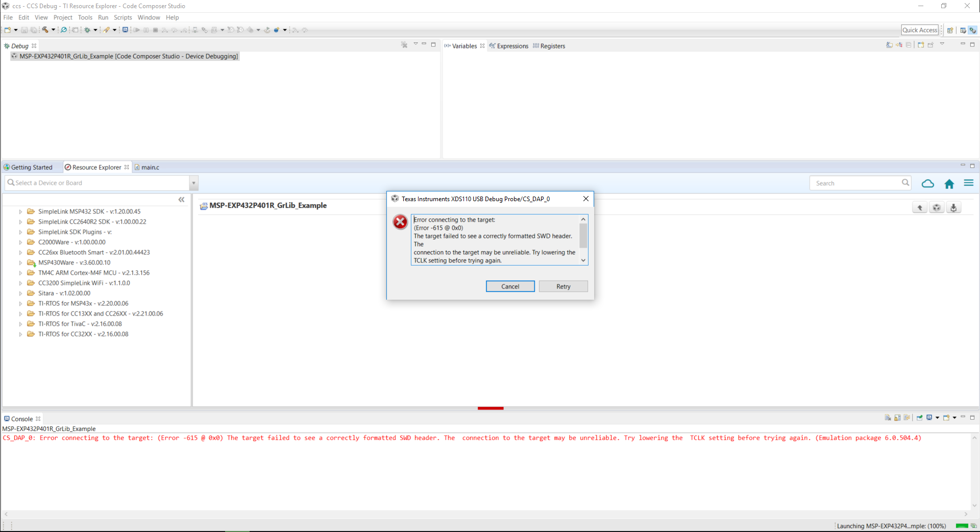Image resolution: width=980 pixels, height=532 pixels.
Task: Select the CCS Debug perspective icon
Action: click(973, 30)
